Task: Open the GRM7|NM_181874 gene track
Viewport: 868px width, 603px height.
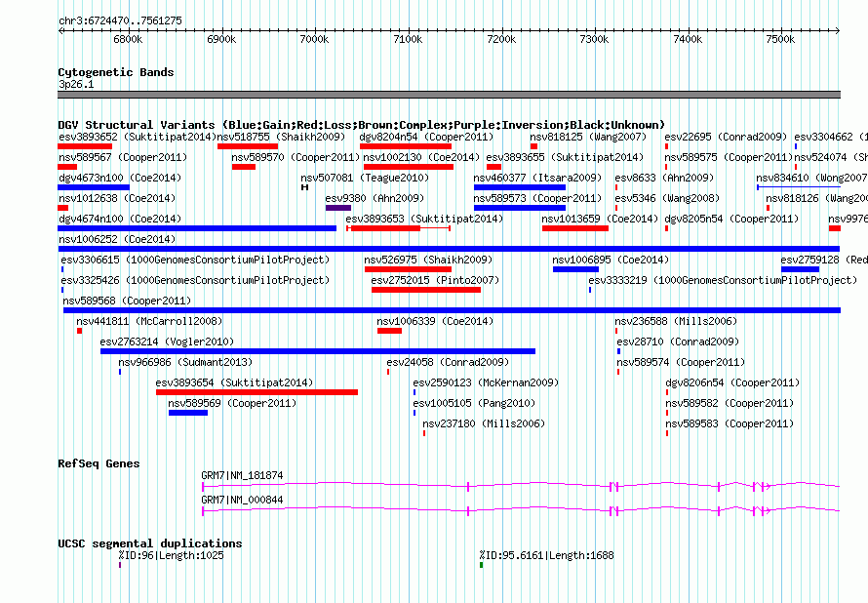Action: (x=521, y=487)
